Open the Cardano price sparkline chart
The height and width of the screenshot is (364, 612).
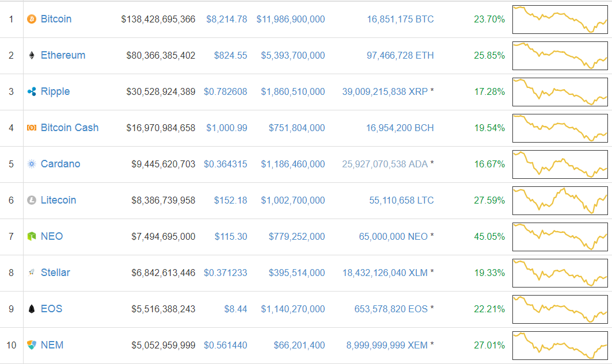[x=560, y=164]
